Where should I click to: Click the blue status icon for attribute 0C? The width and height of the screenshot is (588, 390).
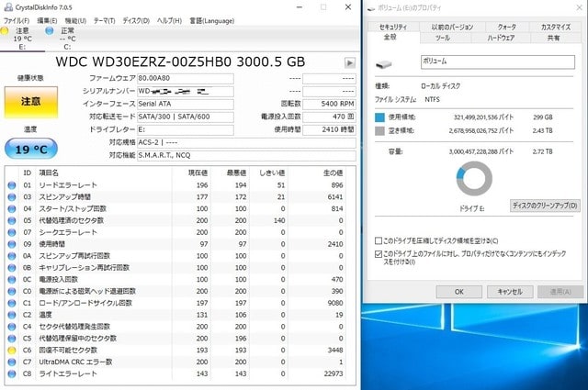[x=12, y=280]
